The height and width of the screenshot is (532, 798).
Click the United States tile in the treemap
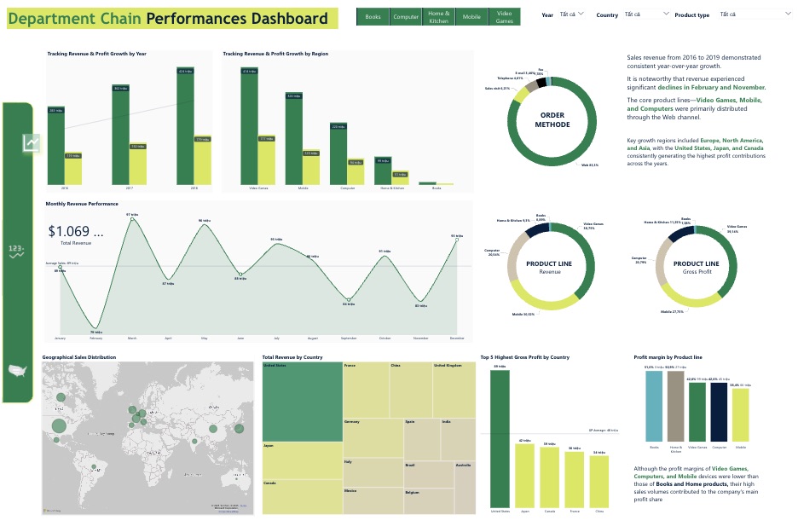pyautogui.click(x=302, y=401)
